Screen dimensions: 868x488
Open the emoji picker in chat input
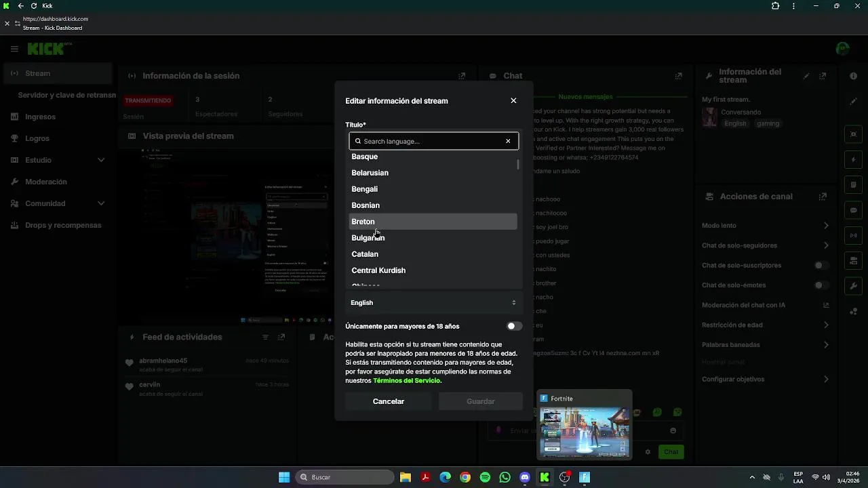pyautogui.click(x=673, y=430)
